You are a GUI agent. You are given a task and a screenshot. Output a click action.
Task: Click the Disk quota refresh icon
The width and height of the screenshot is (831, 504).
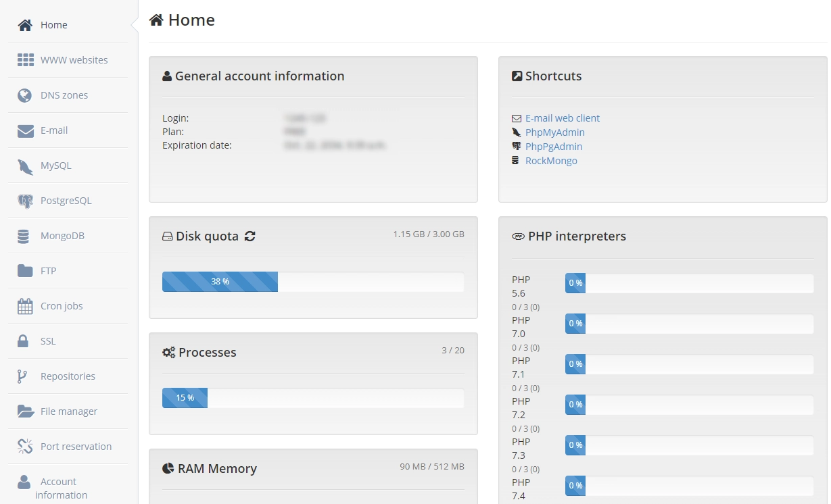[250, 236]
